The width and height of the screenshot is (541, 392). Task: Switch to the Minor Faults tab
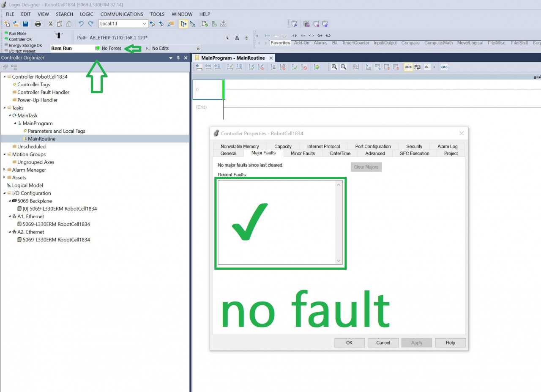pyautogui.click(x=303, y=153)
